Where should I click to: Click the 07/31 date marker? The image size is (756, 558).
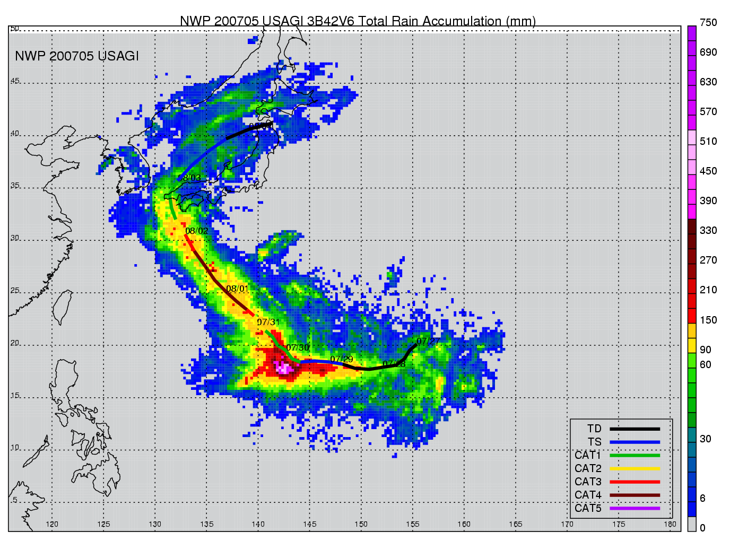tap(268, 322)
